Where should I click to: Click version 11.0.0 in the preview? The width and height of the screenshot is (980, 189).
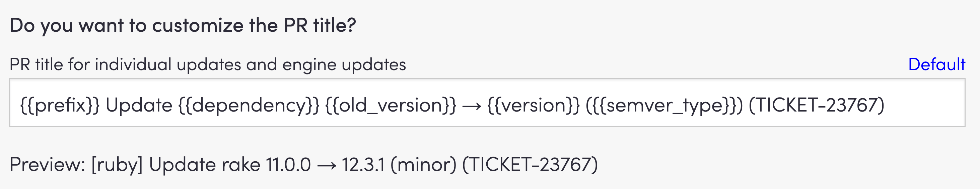click(x=288, y=165)
